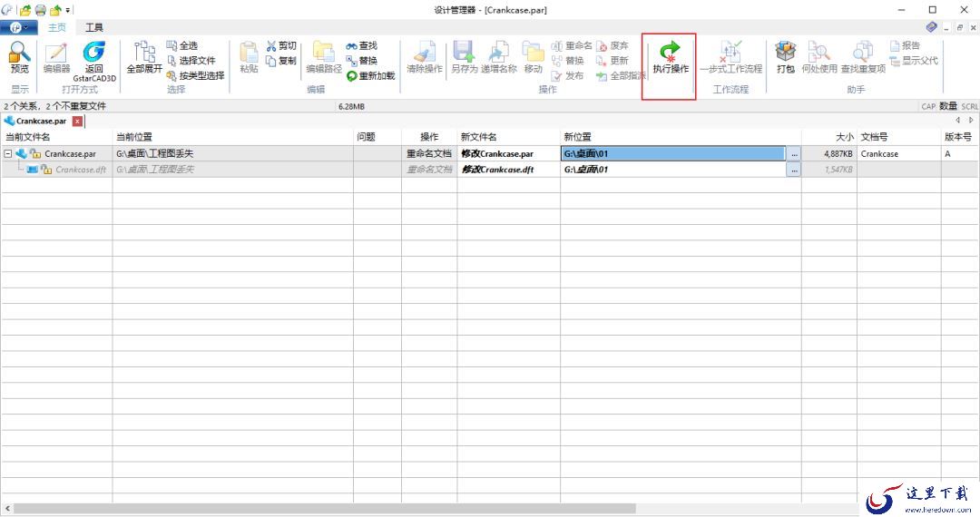Click the 新文件名 column header
The image size is (980, 517).
tap(508, 137)
